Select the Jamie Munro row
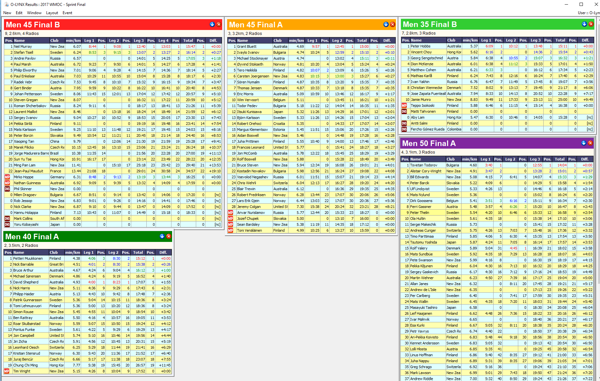Viewport: 600px width, 381px height. [x=497, y=99]
